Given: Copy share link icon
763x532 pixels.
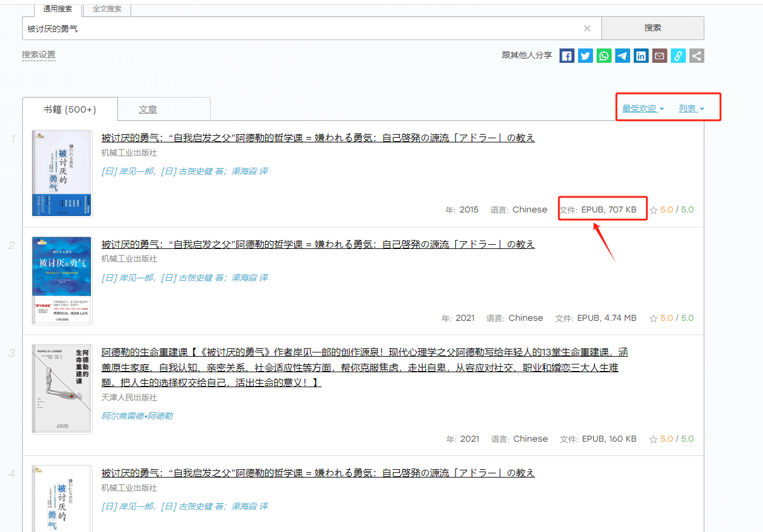Looking at the screenshot, I should click(678, 56).
